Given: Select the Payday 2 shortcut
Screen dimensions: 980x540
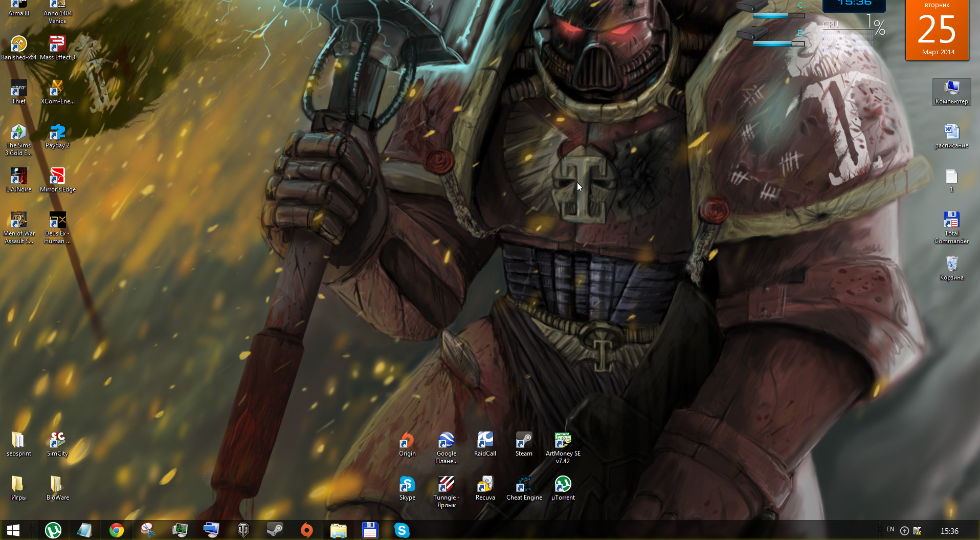Looking at the screenshot, I should tap(58, 137).
